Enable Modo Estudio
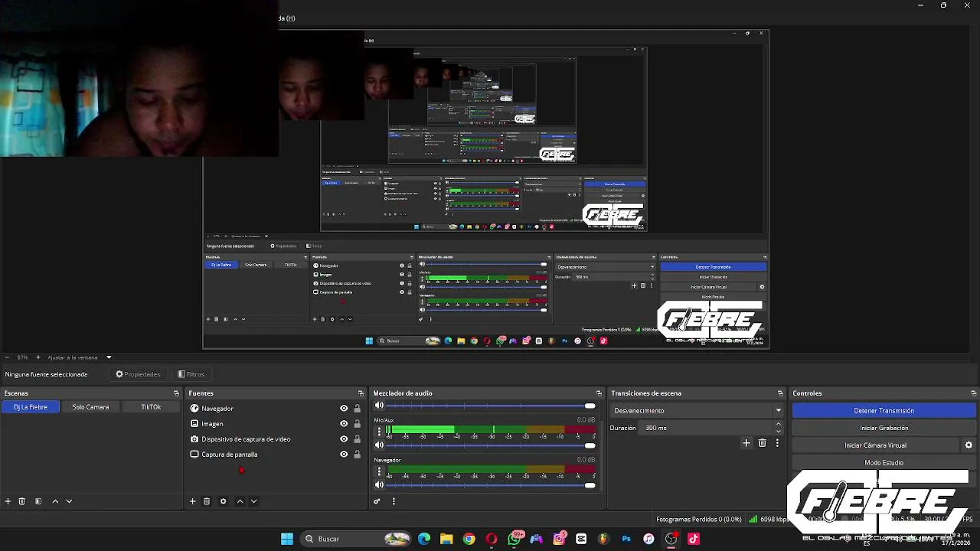The image size is (980, 551). tap(884, 462)
